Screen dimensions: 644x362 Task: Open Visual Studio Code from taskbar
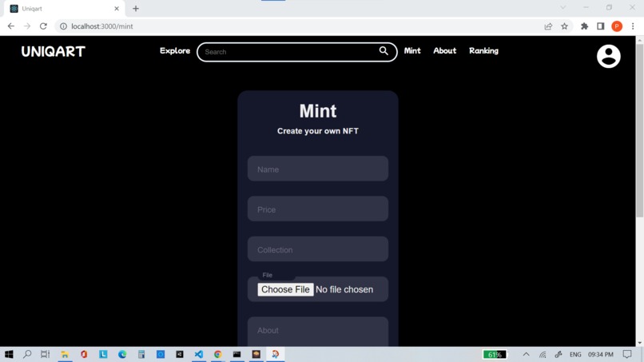click(199, 354)
